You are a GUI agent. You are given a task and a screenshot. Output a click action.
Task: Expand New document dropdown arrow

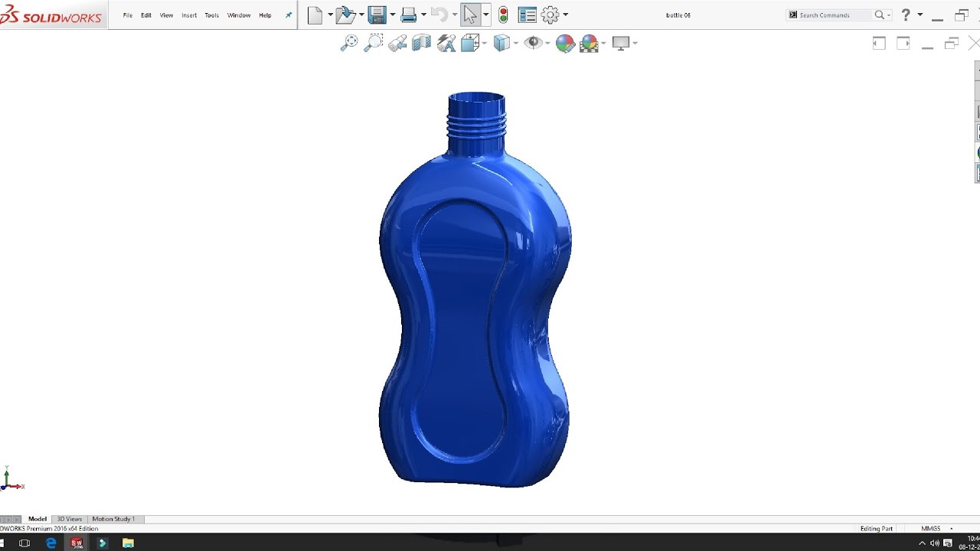(x=330, y=15)
